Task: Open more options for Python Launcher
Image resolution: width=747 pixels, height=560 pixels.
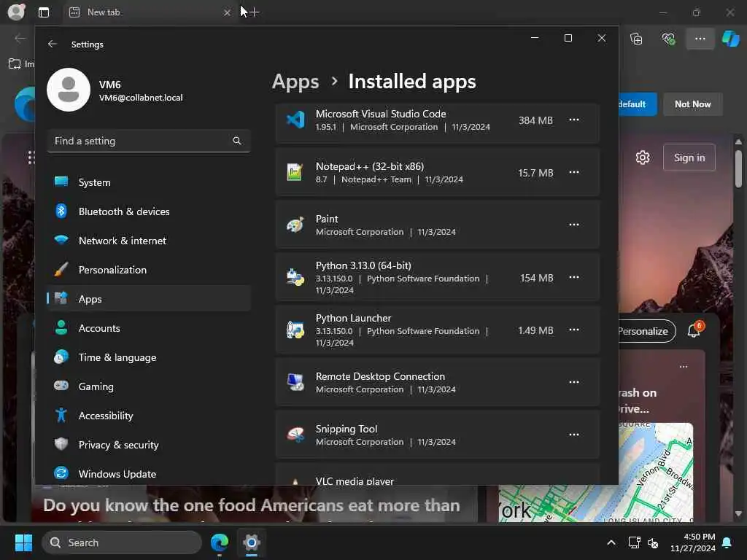Action: click(574, 330)
